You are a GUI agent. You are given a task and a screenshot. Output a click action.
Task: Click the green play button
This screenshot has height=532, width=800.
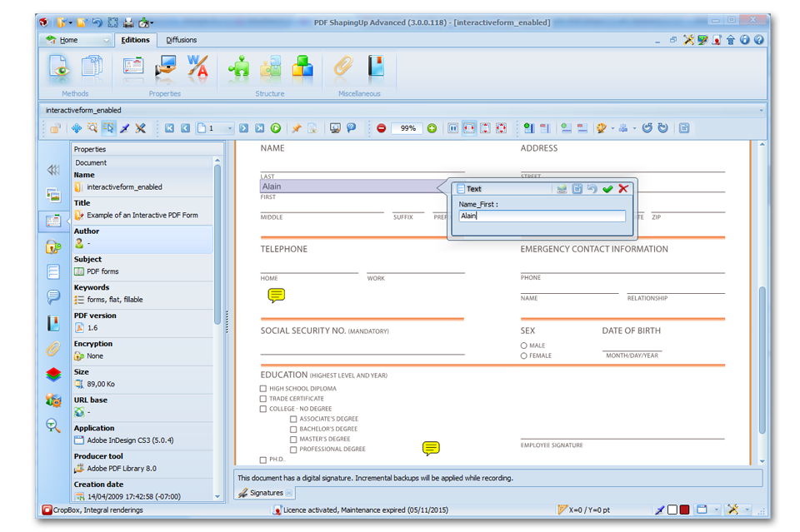276,128
